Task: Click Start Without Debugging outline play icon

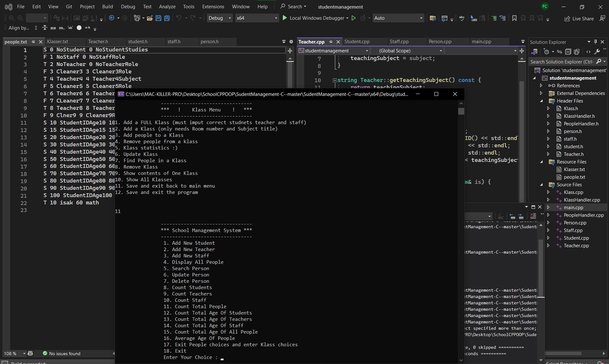Action: click(354, 18)
